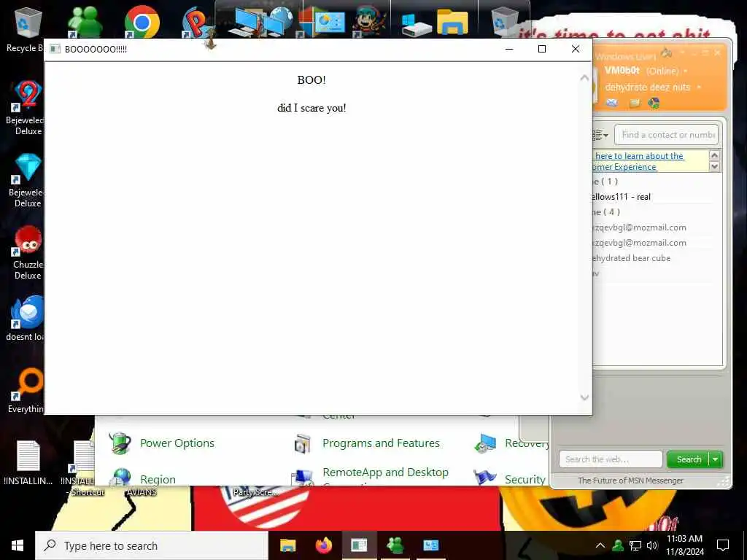Image resolution: width=747 pixels, height=560 pixels.
Task: Open Firefox from the taskbar
Action: click(x=324, y=545)
